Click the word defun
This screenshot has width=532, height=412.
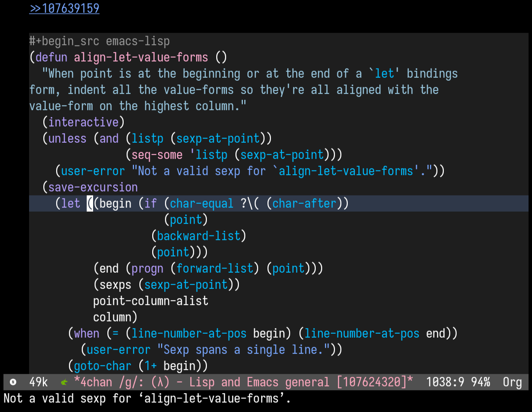(x=51, y=57)
